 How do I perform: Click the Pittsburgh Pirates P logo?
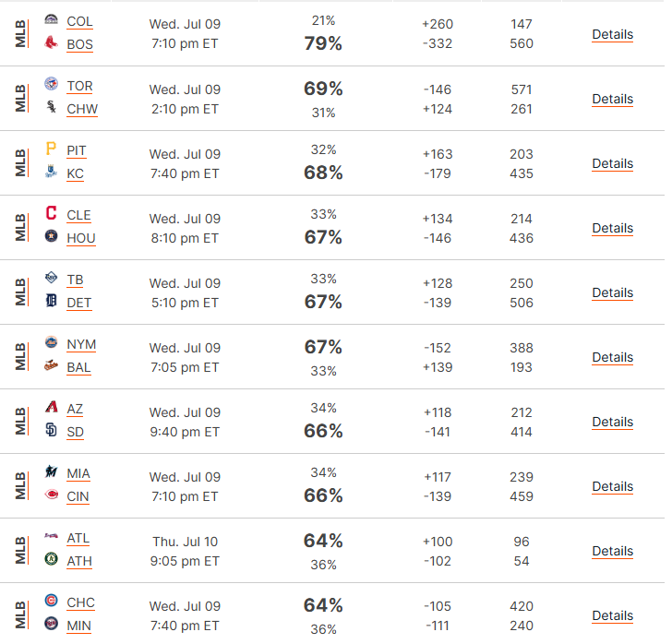(51, 149)
